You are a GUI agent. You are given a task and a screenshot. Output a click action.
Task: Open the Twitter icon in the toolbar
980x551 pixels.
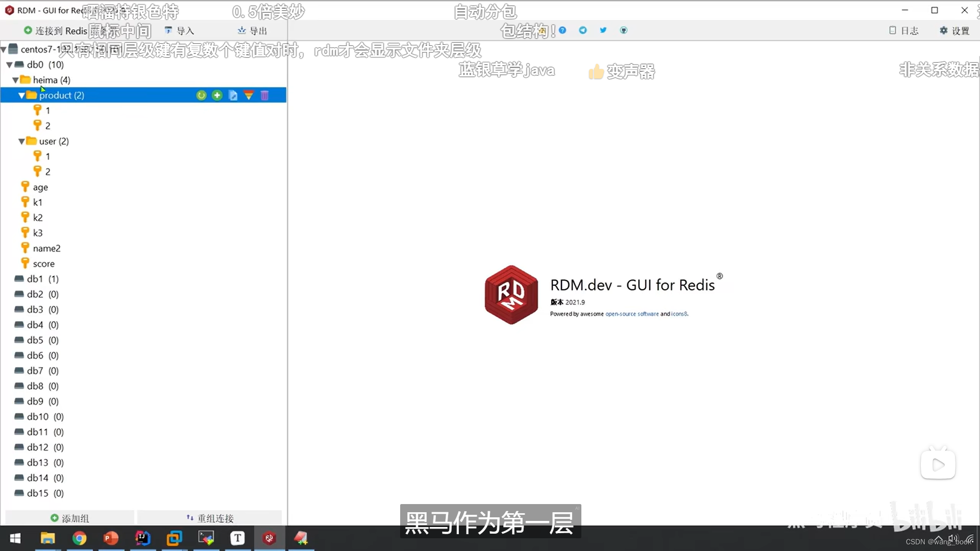[603, 30]
